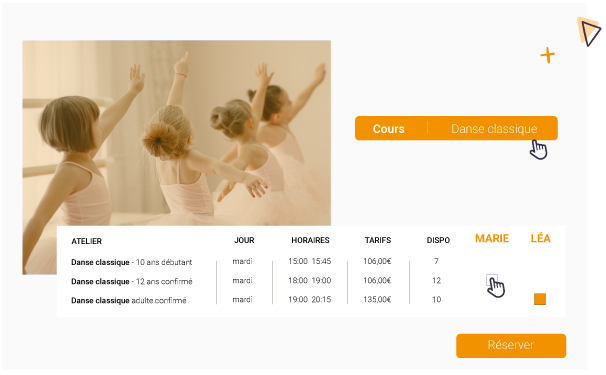This screenshot has width=606, height=375.
Task: Click the hand cursor near Danse classique
Action: point(538,150)
